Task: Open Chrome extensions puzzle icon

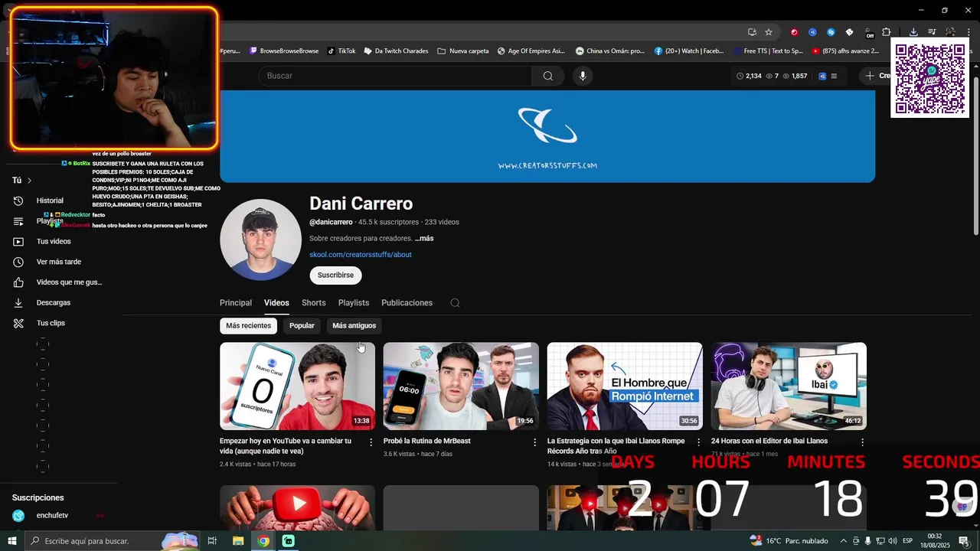Action: 887,32
